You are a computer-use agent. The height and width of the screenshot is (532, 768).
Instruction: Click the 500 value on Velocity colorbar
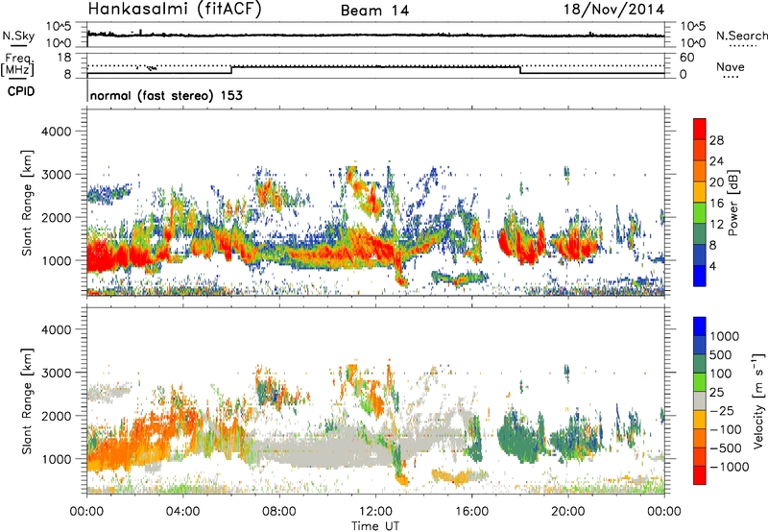pyautogui.click(x=721, y=354)
